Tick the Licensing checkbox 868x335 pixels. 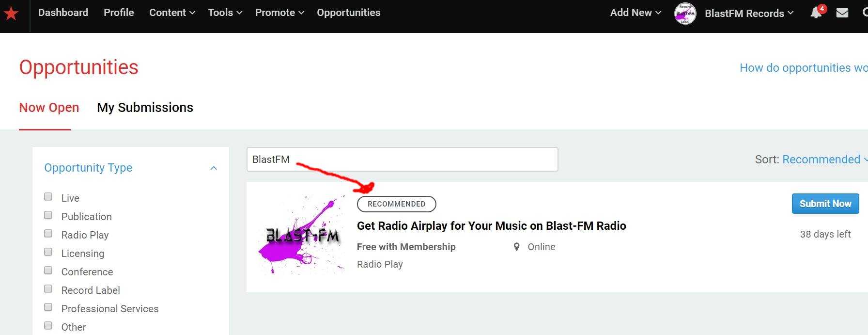[48, 252]
